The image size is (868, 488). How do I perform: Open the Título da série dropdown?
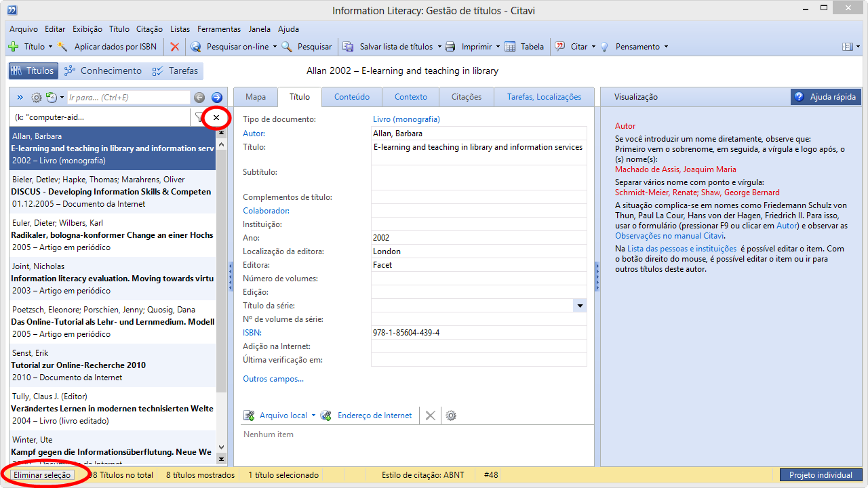(580, 306)
